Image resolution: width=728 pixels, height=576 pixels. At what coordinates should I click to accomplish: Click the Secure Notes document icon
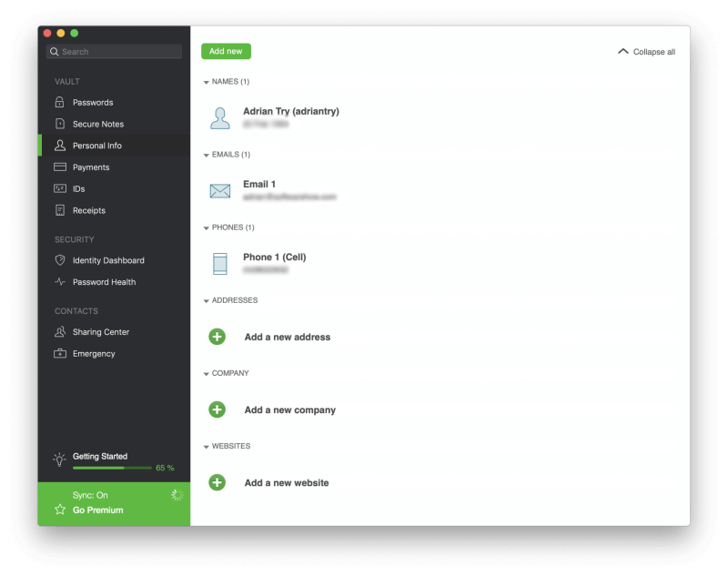tap(59, 124)
